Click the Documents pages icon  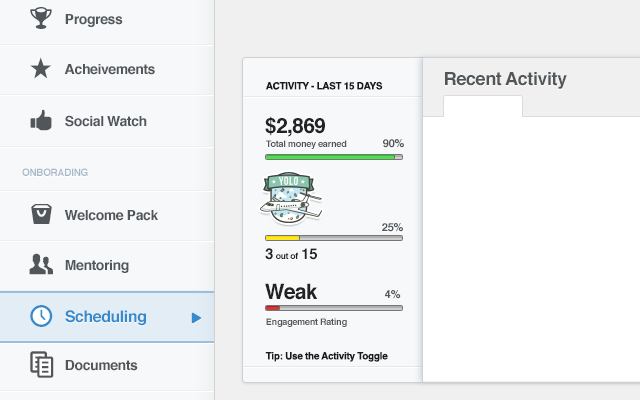[x=40, y=365]
